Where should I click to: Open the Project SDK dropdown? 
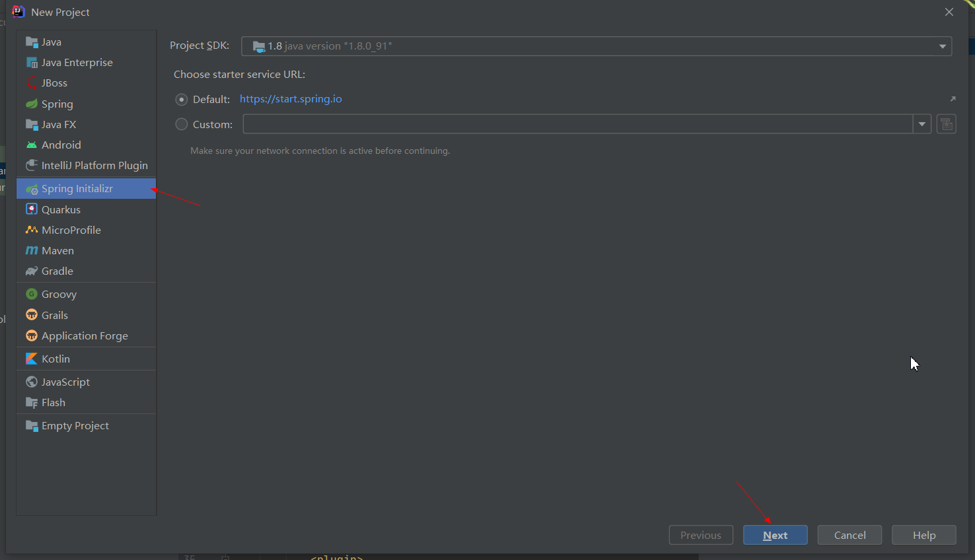coord(596,46)
